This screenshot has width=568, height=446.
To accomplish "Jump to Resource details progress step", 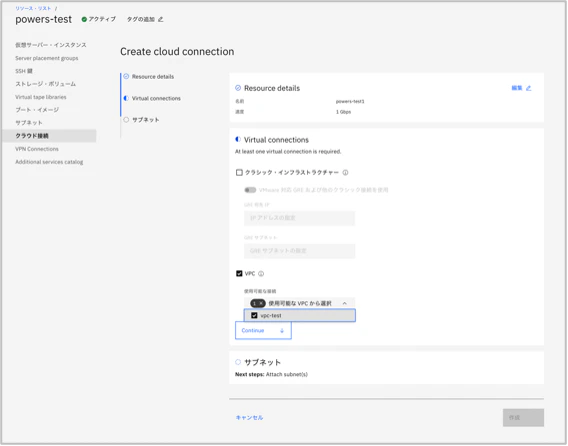I will point(153,76).
